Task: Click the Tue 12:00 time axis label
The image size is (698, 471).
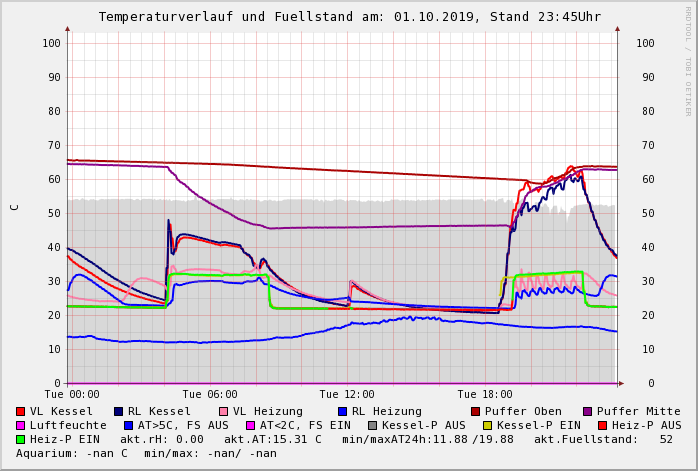Action: tap(347, 394)
